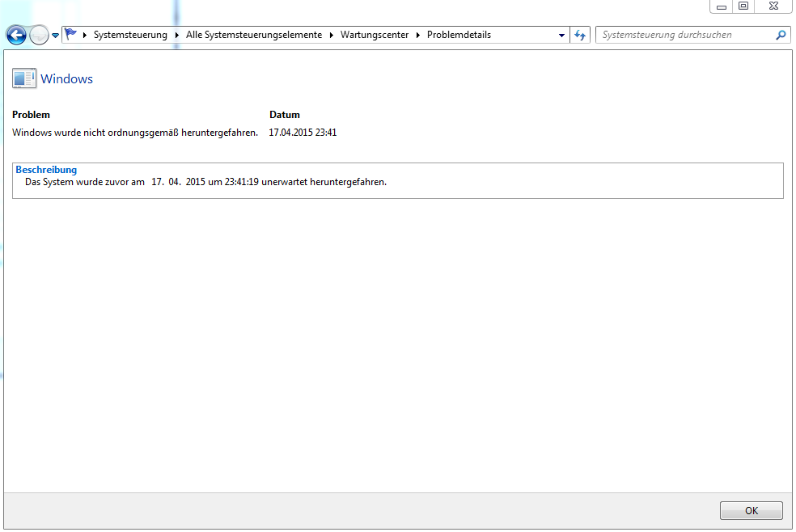Expand the chevron after Alle Systemsteuerungselemente

pyautogui.click(x=332, y=35)
